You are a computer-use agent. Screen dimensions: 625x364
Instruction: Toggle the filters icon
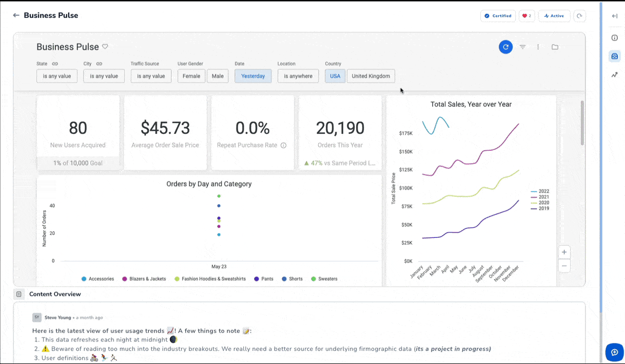point(522,47)
